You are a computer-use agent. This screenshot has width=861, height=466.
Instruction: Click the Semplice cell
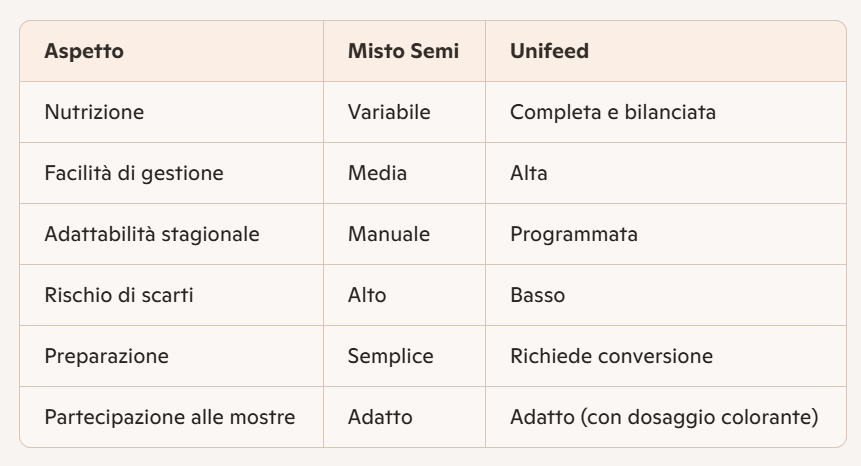(x=391, y=356)
